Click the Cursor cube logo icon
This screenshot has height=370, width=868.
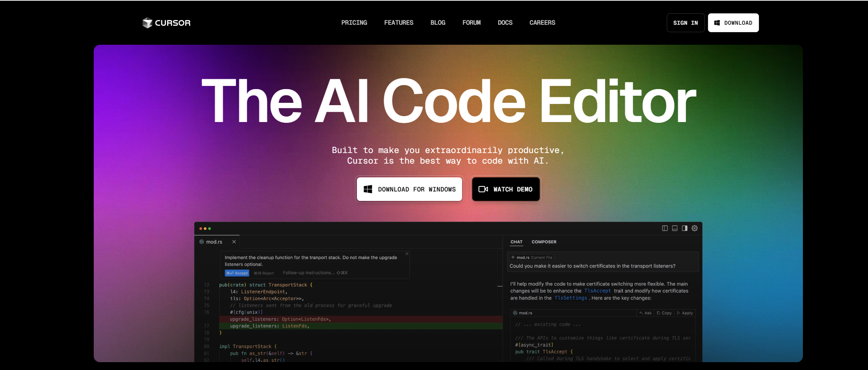pyautogui.click(x=147, y=23)
